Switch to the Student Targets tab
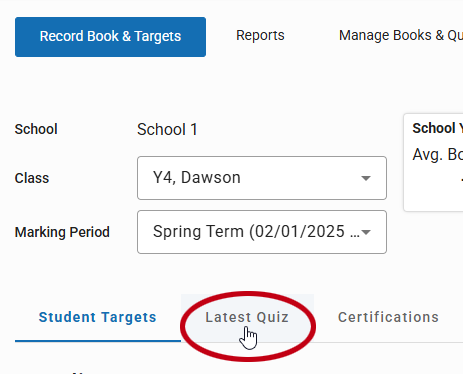Viewport: 463px width, 374px height. [x=98, y=317]
